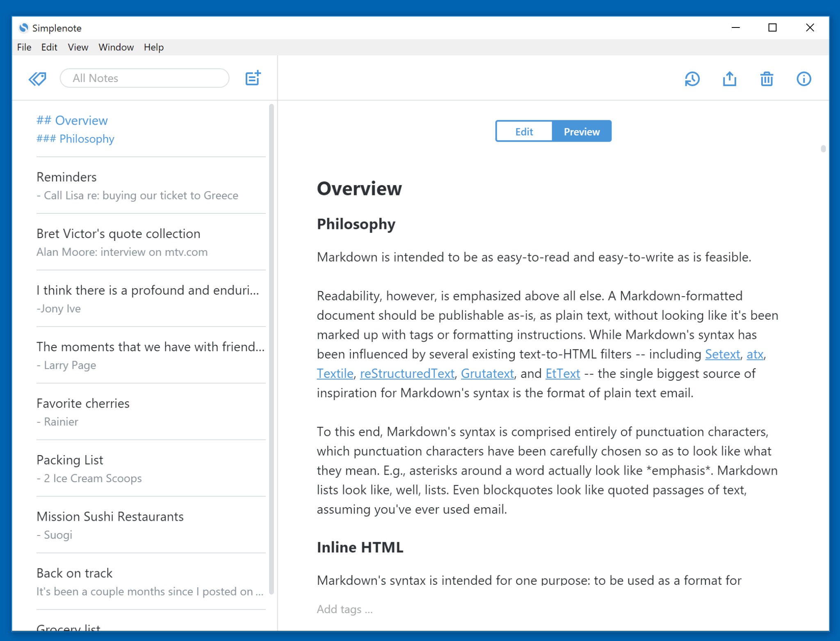Switch to Edit mode

pyautogui.click(x=524, y=131)
